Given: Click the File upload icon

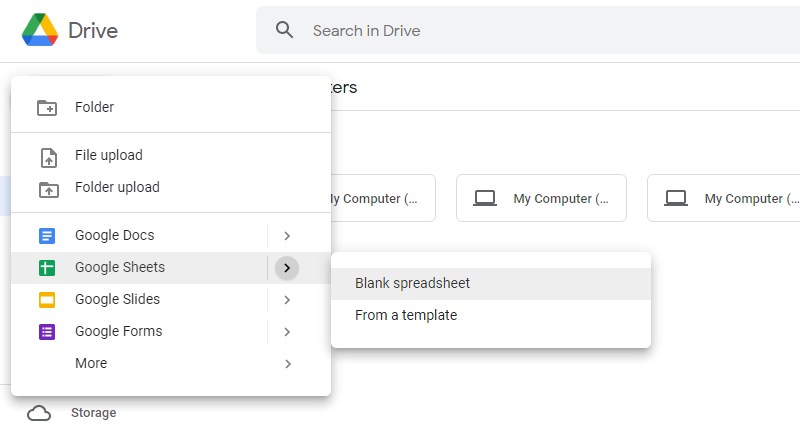Looking at the screenshot, I should point(47,157).
